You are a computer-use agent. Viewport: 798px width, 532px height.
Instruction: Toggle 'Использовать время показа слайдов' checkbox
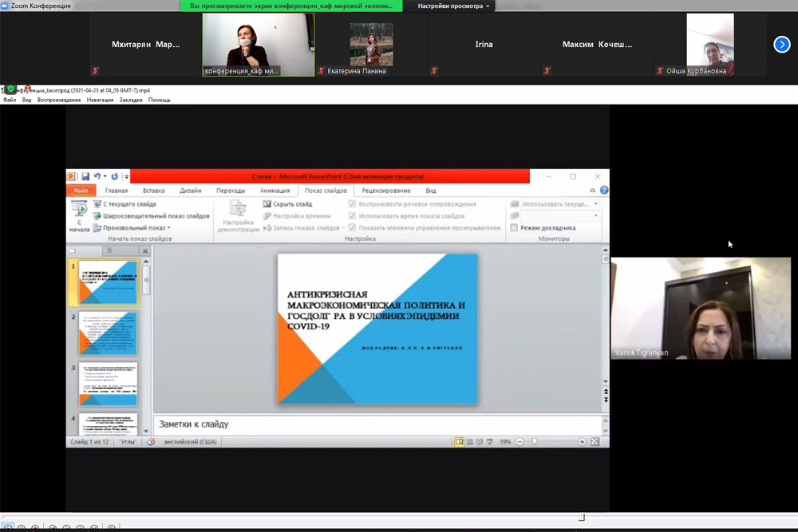click(353, 216)
